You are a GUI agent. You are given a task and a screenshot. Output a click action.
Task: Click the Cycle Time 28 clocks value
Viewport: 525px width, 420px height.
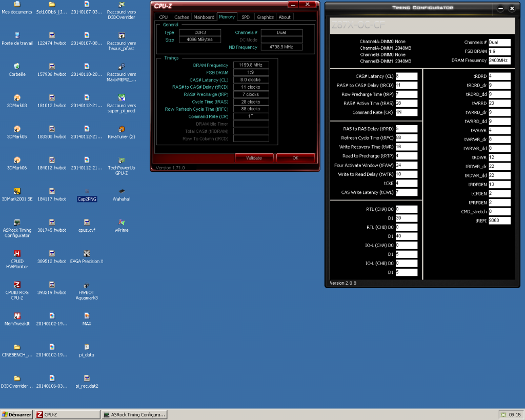click(x=251, y=102)
